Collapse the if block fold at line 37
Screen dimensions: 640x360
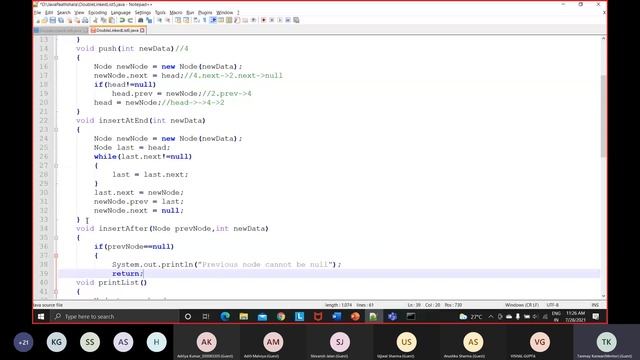tap(56, 256)
